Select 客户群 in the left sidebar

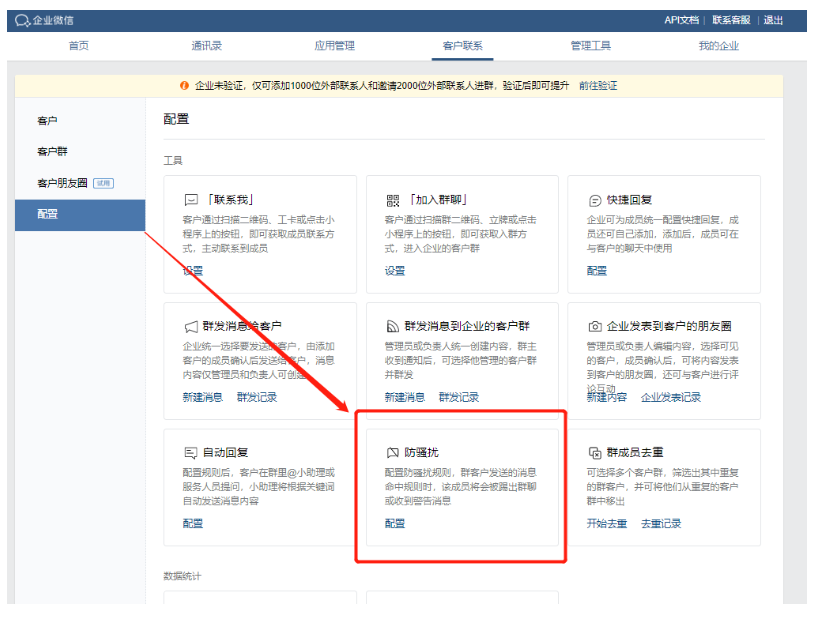pos(52,152)
